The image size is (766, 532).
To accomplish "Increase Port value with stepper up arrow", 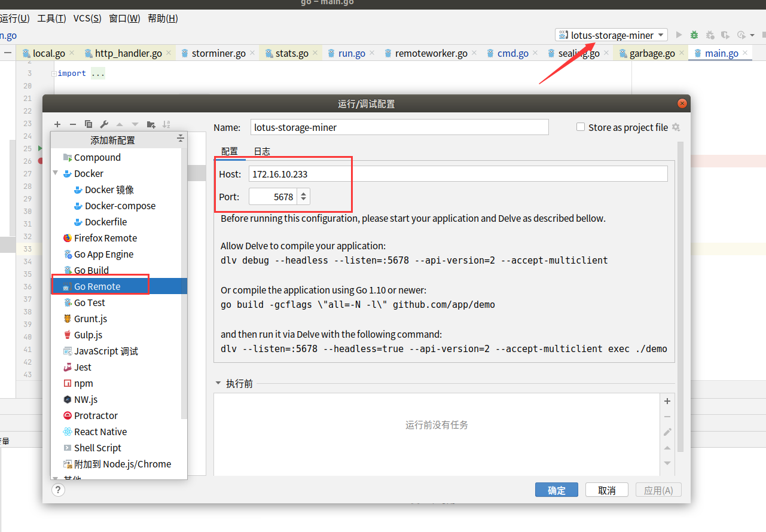I will [x=303, y=192].
